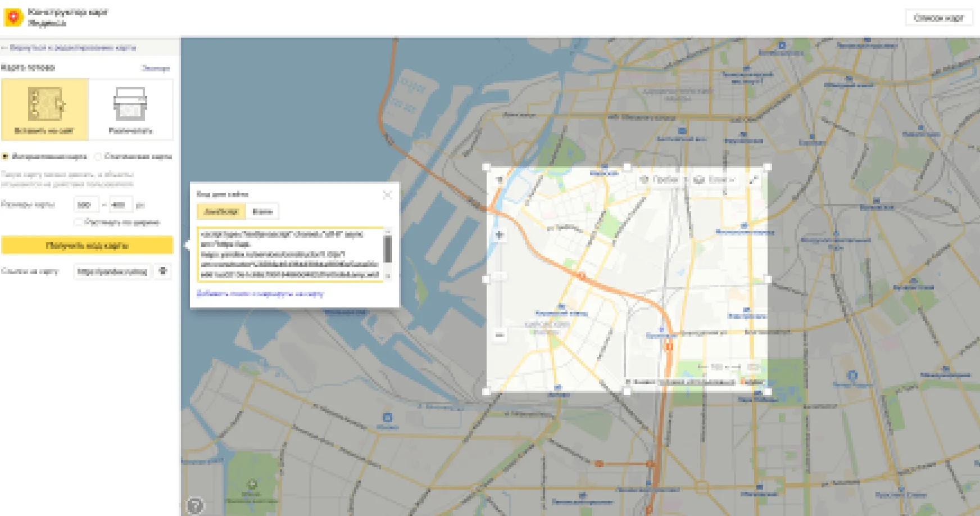This screenshot has width=980, height=516.
Task: Switch to the iframe code tab
Action: pyautogui.click(x=262, y=211)
